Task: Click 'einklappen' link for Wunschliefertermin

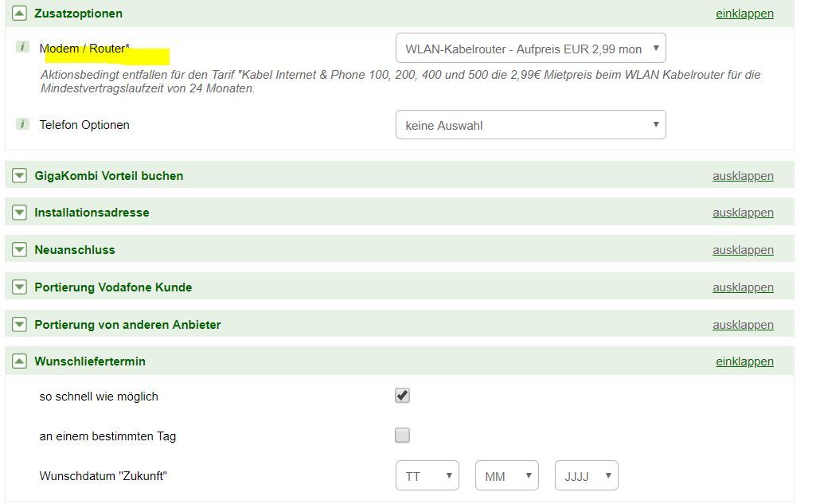Action: click(744, 361)
